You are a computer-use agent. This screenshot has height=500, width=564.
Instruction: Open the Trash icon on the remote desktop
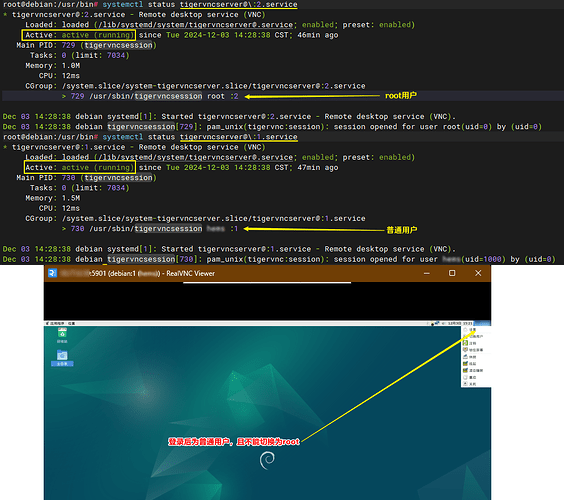[x=62, y=335]
